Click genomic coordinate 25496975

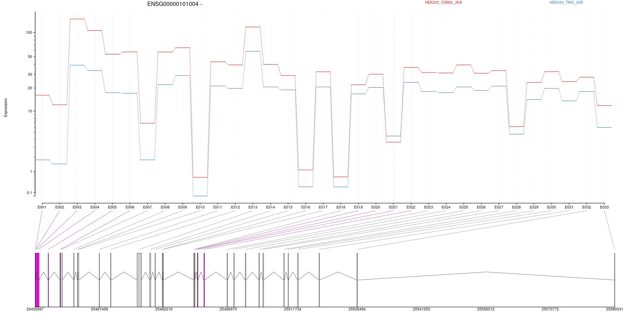pyautogui.click(x=228, y=309)
